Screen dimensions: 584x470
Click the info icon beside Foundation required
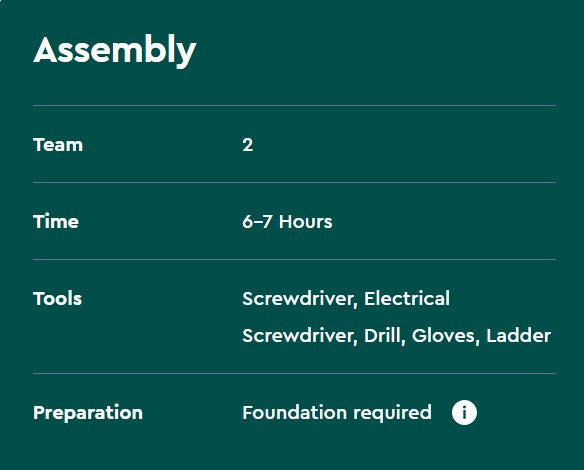pos(464,413)
